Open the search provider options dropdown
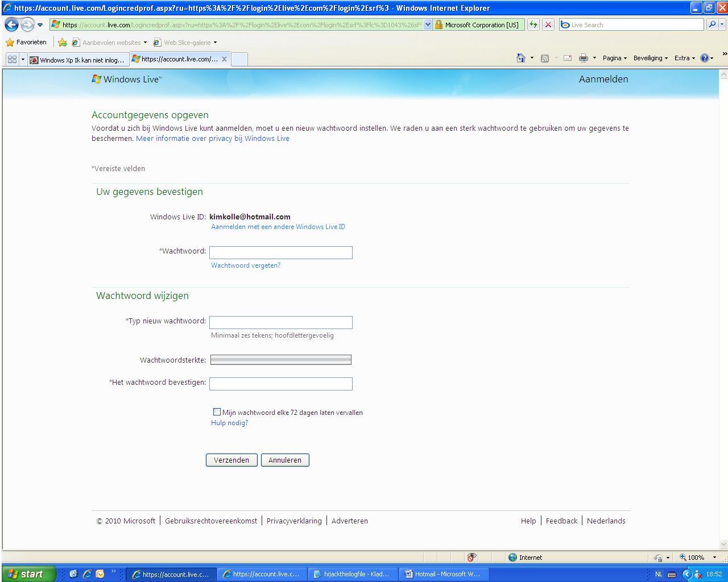This screenshot has height=582, width=728. (722, 25)
